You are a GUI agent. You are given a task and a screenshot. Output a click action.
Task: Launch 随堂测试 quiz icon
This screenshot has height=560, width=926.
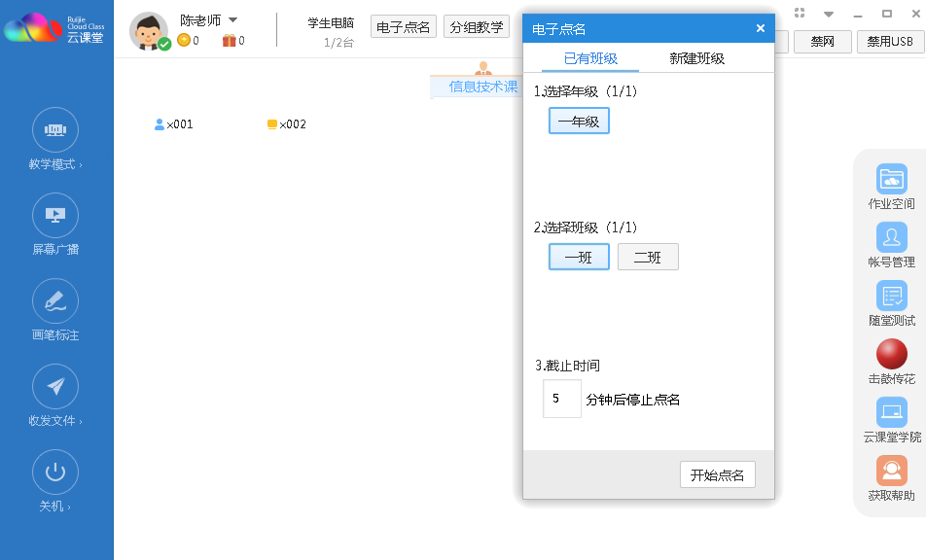pos(891,296)
